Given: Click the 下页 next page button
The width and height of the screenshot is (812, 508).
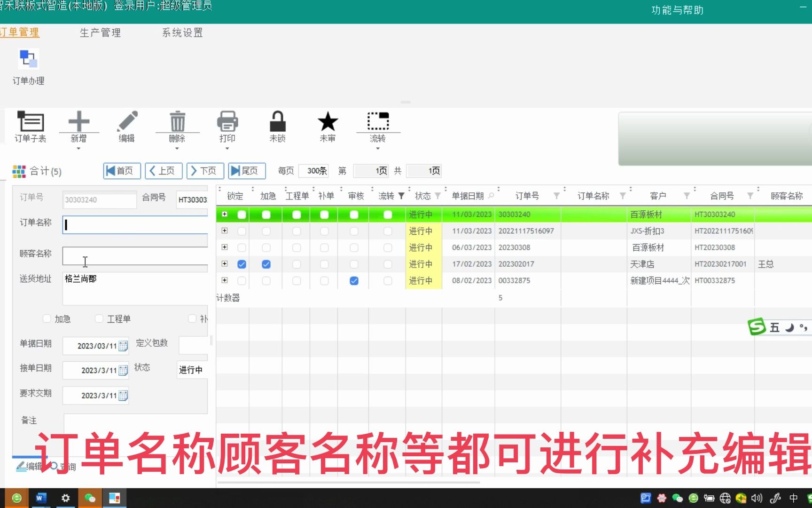Looking at the screenshot, I should 205,171.
